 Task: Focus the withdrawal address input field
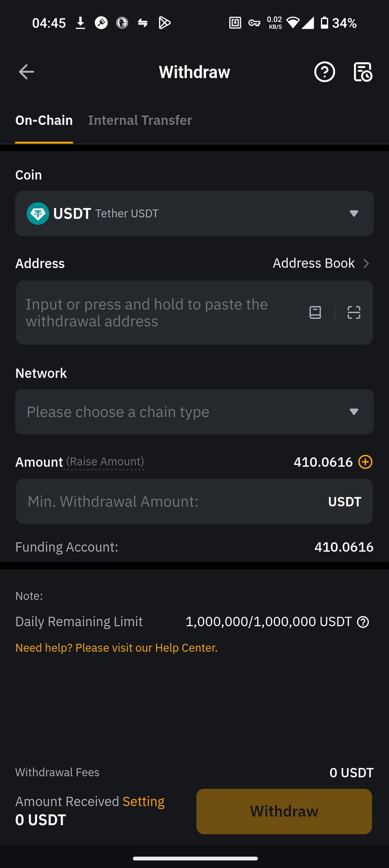(x=158, y=312)
